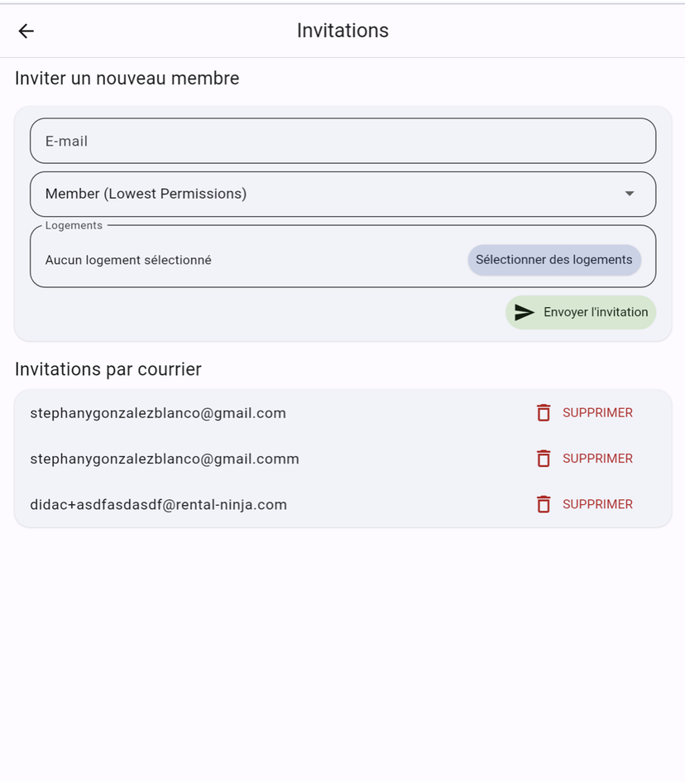The image size is (685, 784).
Task: Focus the E-mail input field
Action: [342, 141]
